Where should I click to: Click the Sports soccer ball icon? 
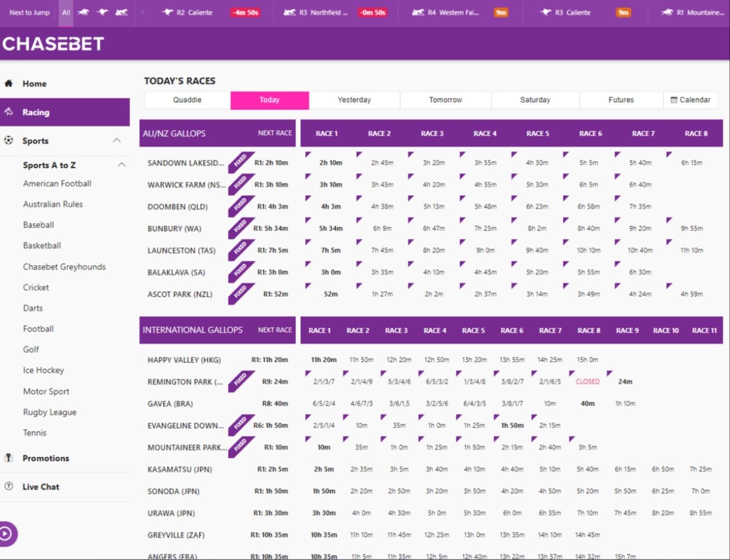8,141
